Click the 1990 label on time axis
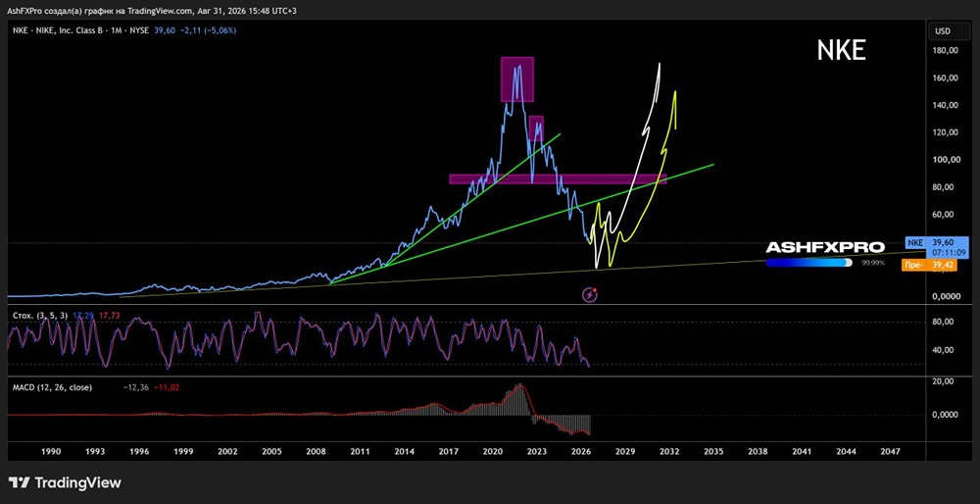The width and height of the screenshot is (980, 504). coord(51,451)
